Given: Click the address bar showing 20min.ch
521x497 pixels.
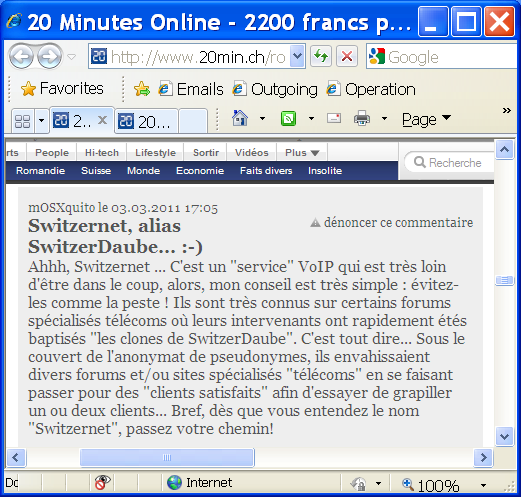Looking at the screenshot, I should [x=197, y=56].
